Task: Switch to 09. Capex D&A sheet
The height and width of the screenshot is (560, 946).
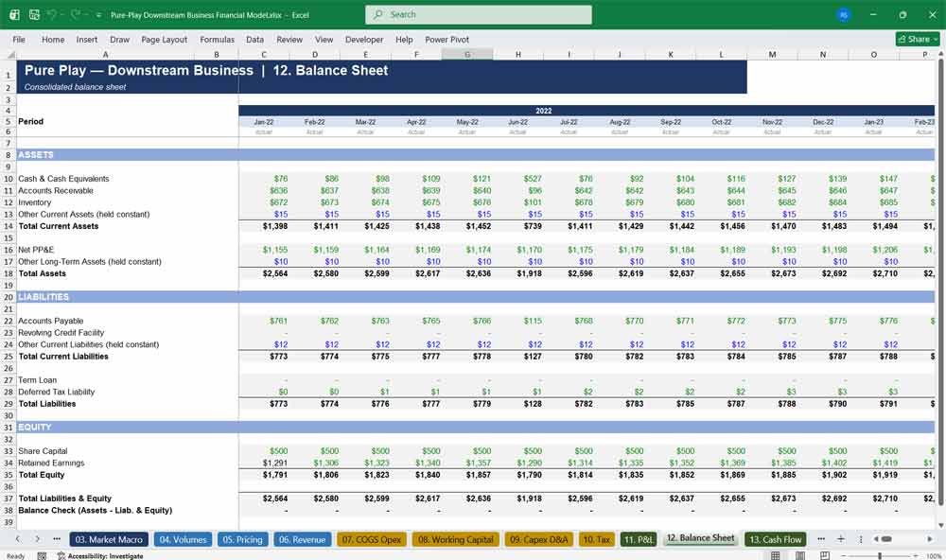Action: click(539, 539)
